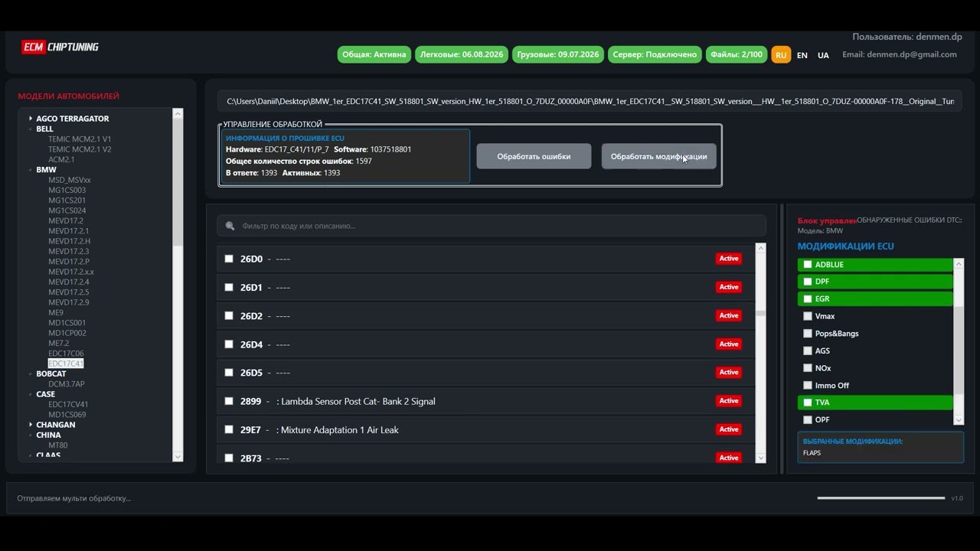
Task: Enable the Pops&Bangs modification
Action: 808,334
